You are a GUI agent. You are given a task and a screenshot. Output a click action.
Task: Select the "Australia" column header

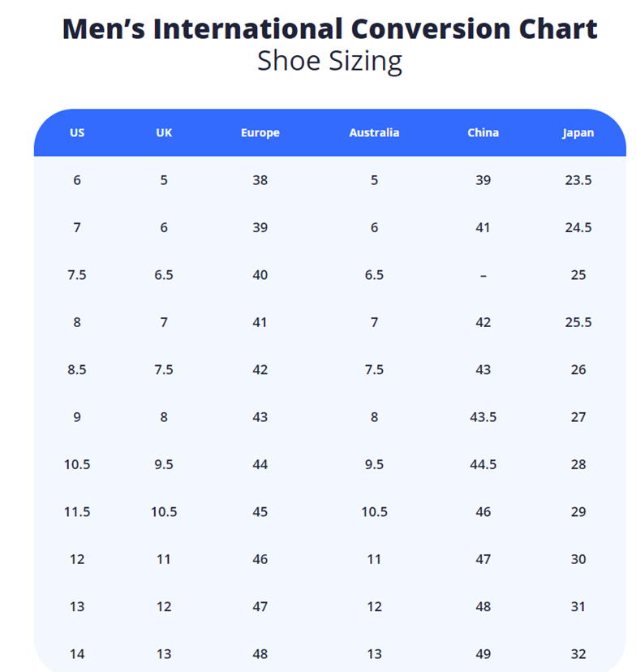(374, 133)
